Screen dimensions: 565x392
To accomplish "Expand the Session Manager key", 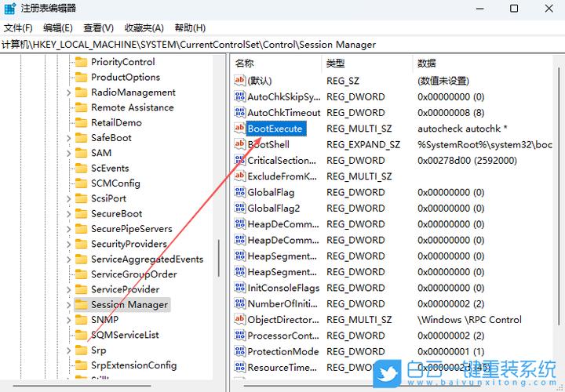I will 68,305.
